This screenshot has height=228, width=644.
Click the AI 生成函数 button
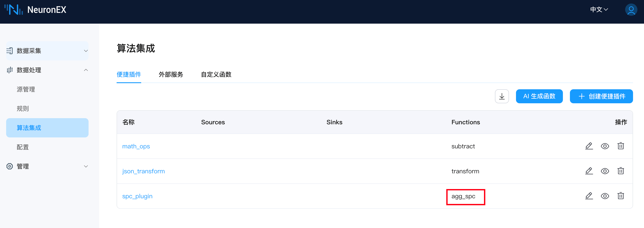(x=539, y=96)
